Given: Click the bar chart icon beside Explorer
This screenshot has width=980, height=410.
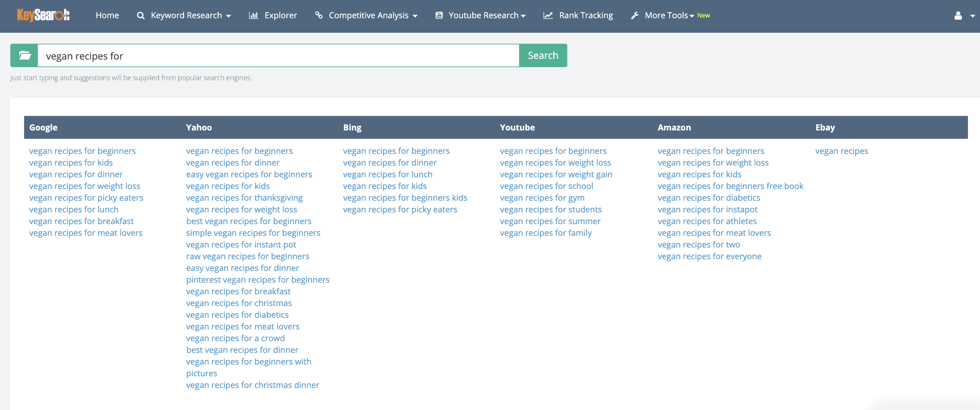Looking at the screenshot, I should 253,15.
